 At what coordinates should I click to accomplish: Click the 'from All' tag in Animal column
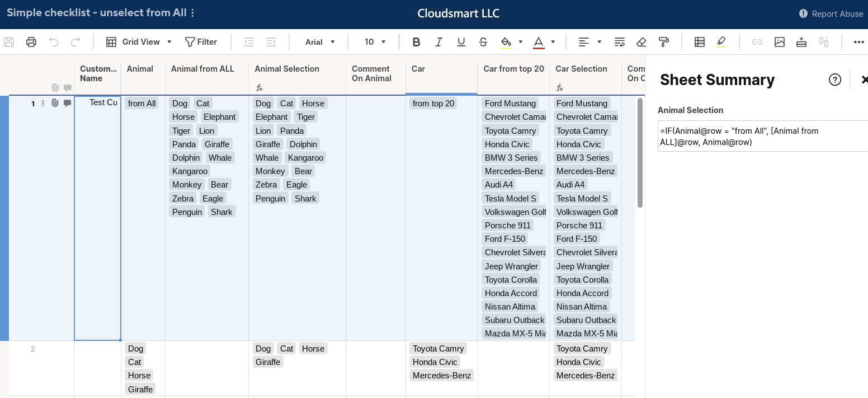click(x=142, y=103)
